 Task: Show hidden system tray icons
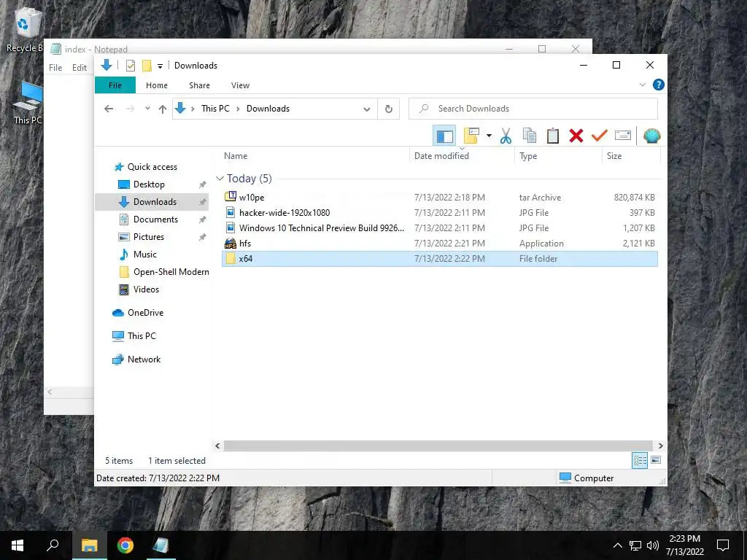617,545
